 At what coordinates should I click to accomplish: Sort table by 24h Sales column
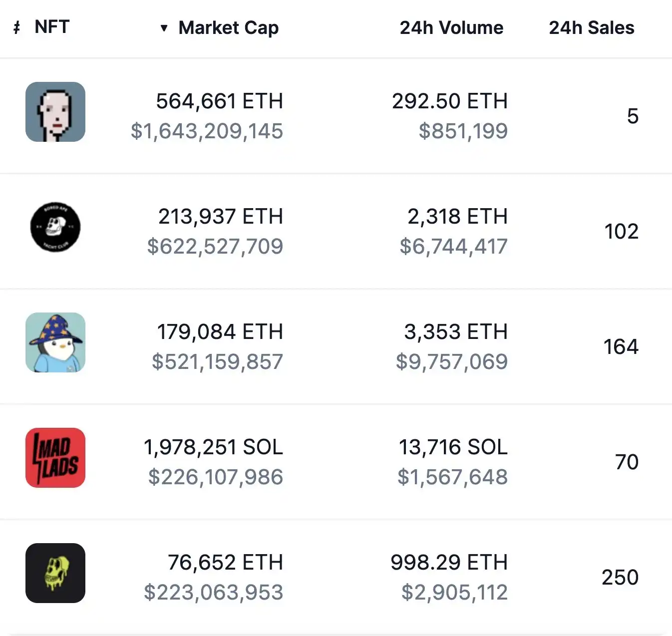(592, 28)
